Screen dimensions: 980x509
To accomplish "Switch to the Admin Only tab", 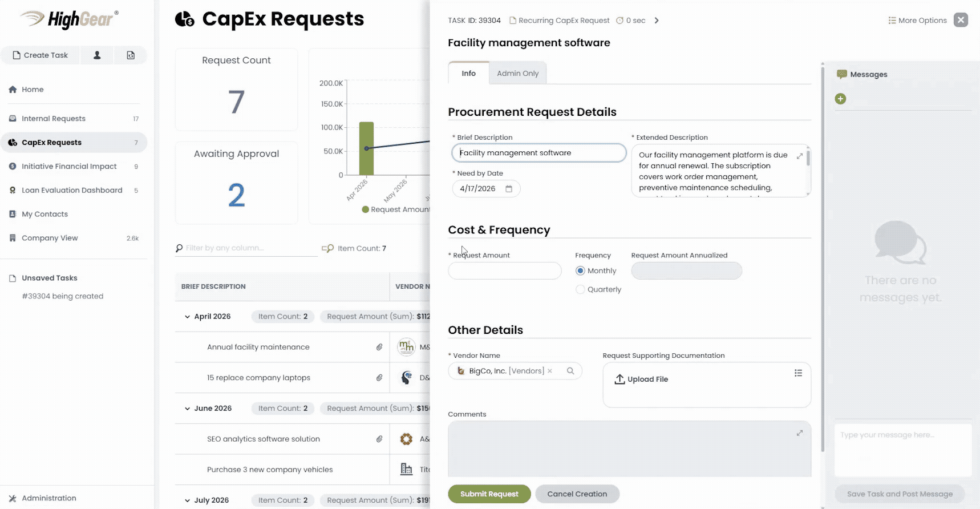I will click(x=517, y=74).
